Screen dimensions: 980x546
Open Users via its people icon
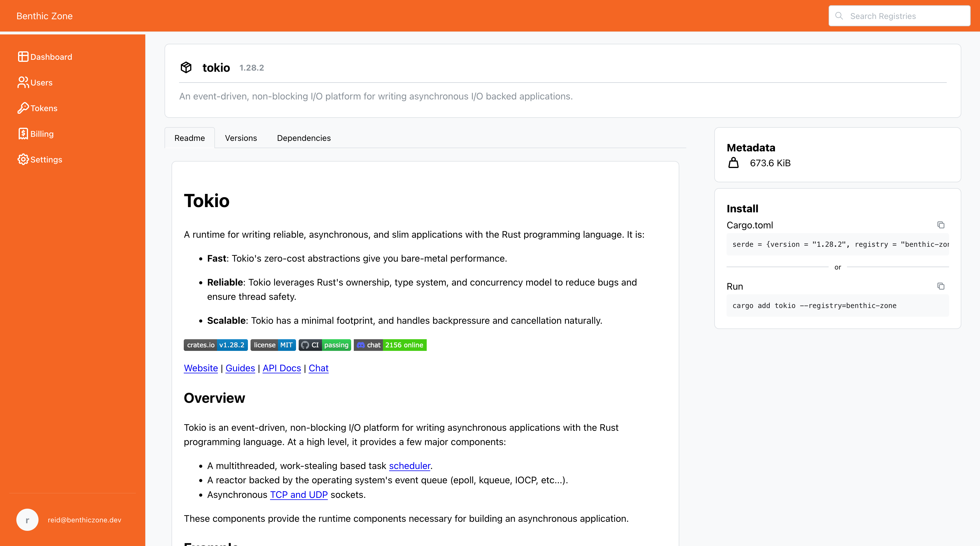(23, 82)
